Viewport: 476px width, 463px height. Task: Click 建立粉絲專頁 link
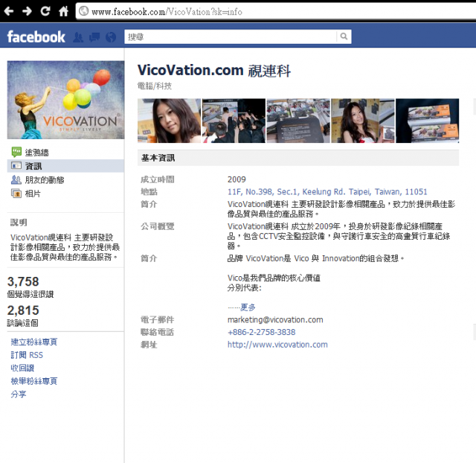pos(34,342)
